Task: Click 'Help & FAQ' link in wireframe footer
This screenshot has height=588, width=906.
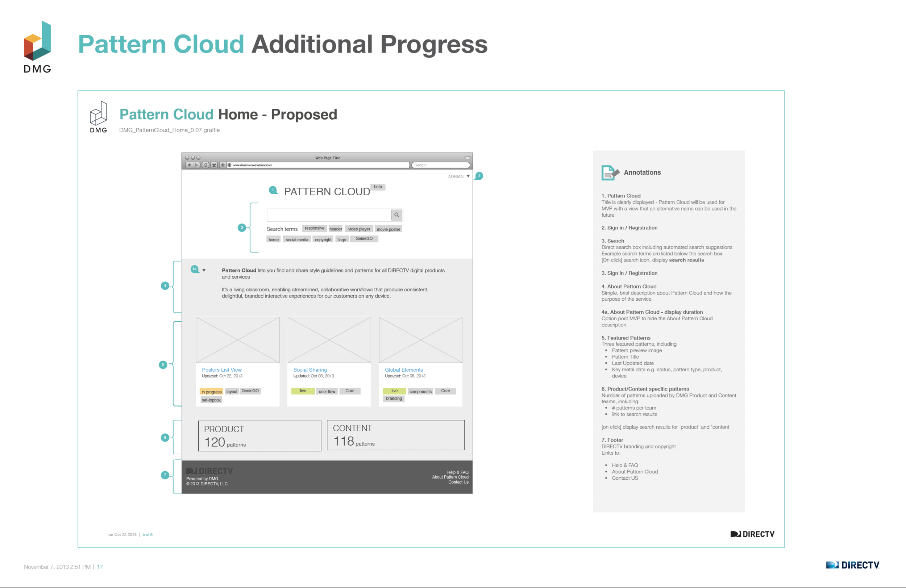Action: tap(458, 472)
